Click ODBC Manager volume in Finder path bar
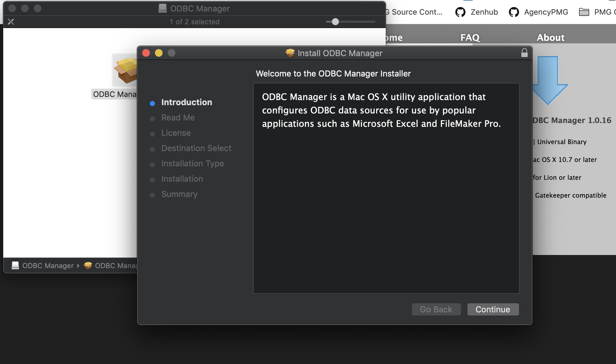Image resolution: width=616 pixels, height=364 pixels. click(x=43, y=266)
